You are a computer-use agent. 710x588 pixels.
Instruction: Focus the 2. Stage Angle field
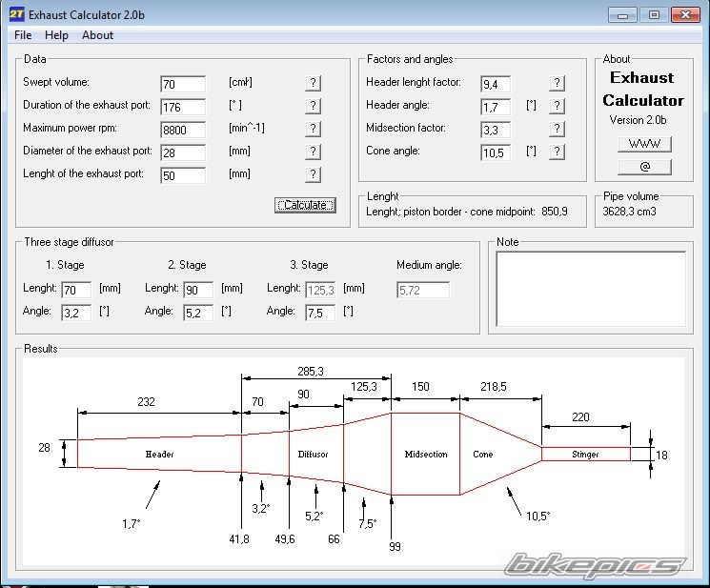[198, 313]
